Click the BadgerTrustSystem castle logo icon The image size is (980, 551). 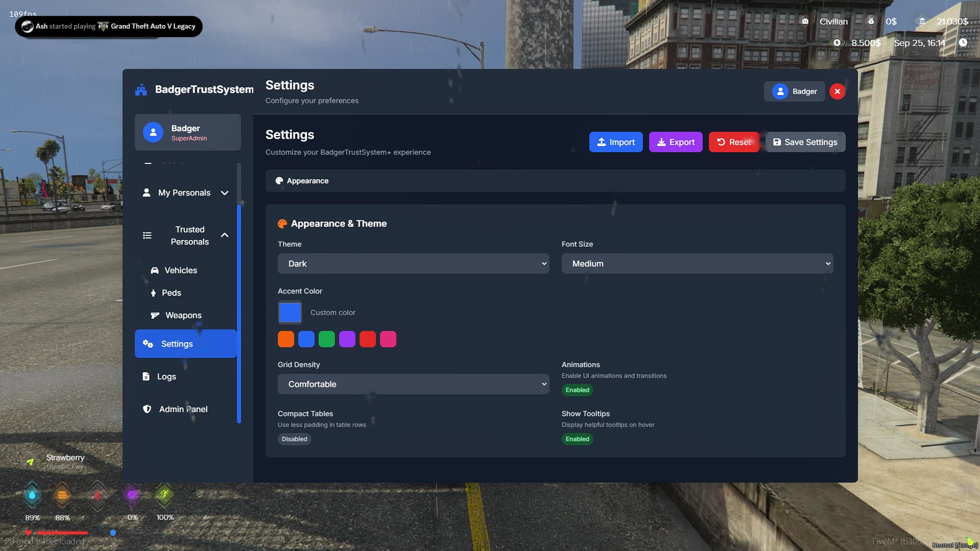click(141, 90)
